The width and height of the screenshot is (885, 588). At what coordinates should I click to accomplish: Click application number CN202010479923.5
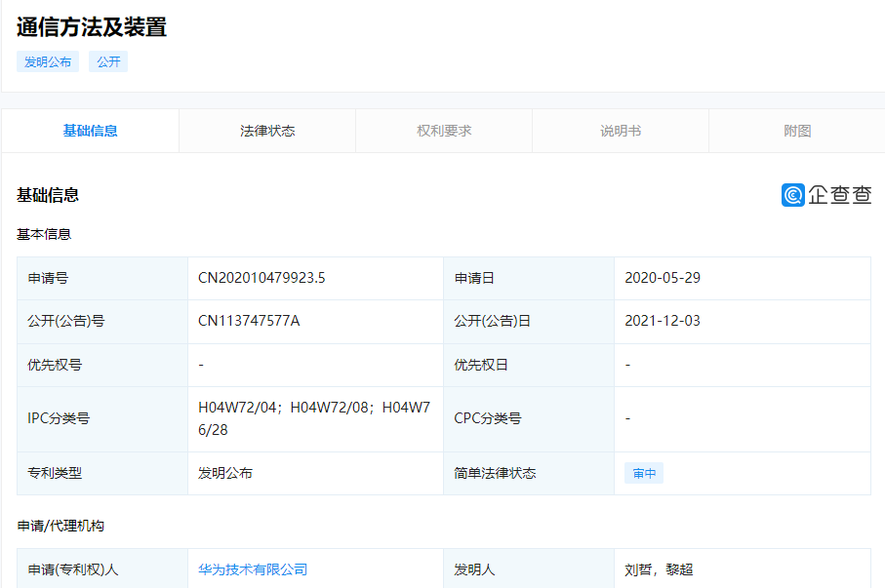pyautogui.click(x=261, y=278)
